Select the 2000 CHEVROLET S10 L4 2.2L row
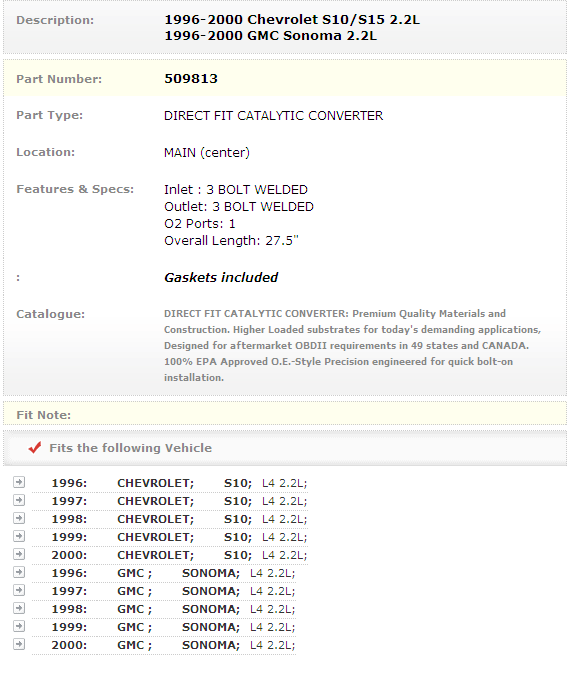Image resolution: width=570 pixels, height=676 pixels. 170,555
